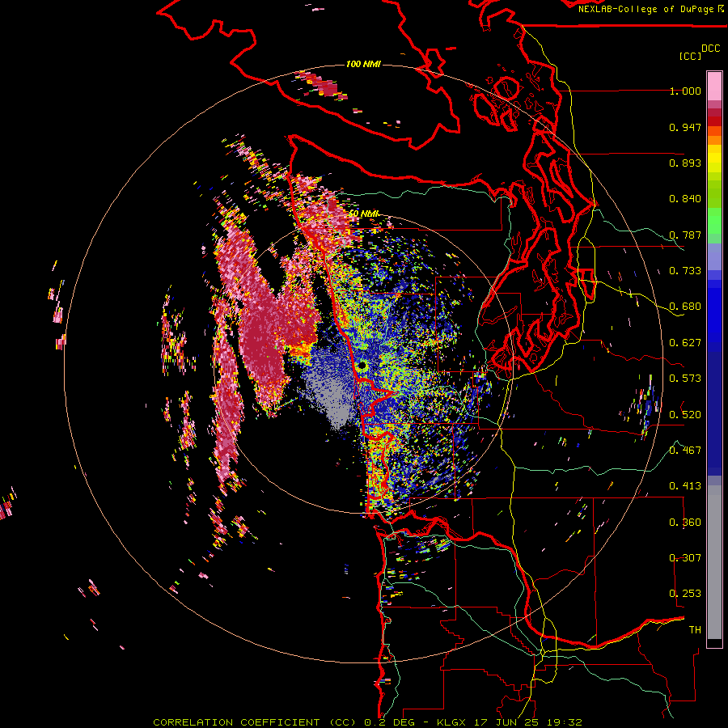
Task: Select the 0.893 scale value
Action: [685, 163]
